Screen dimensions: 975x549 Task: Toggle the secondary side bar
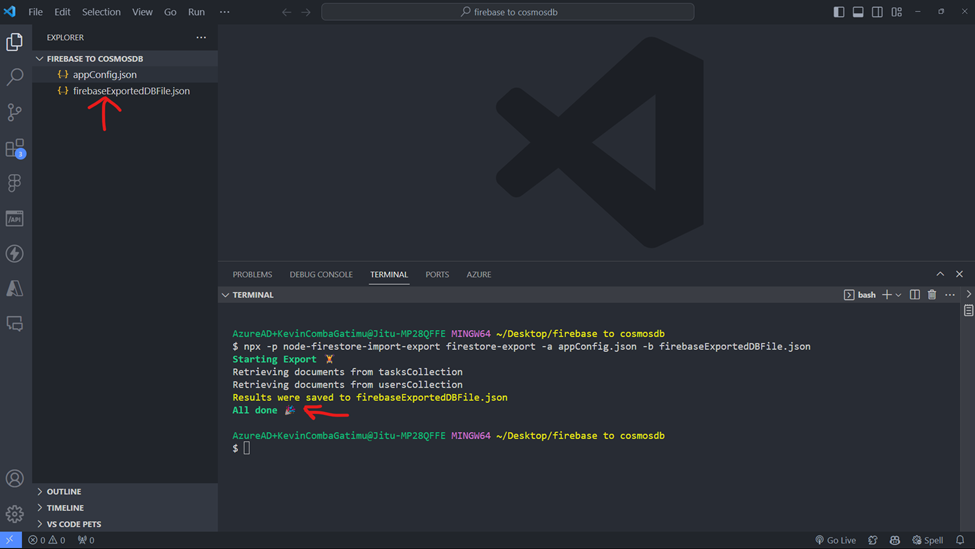coord(877,12)
